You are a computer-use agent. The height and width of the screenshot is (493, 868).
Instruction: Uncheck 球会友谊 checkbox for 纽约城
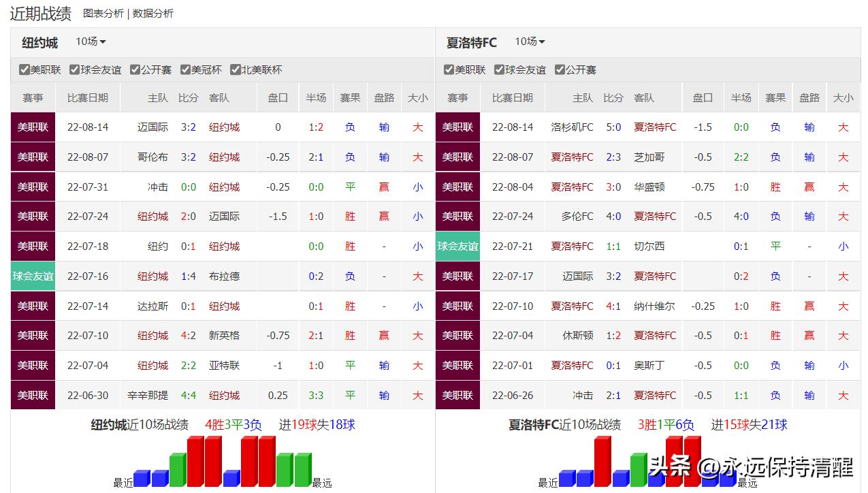point(75,69)
